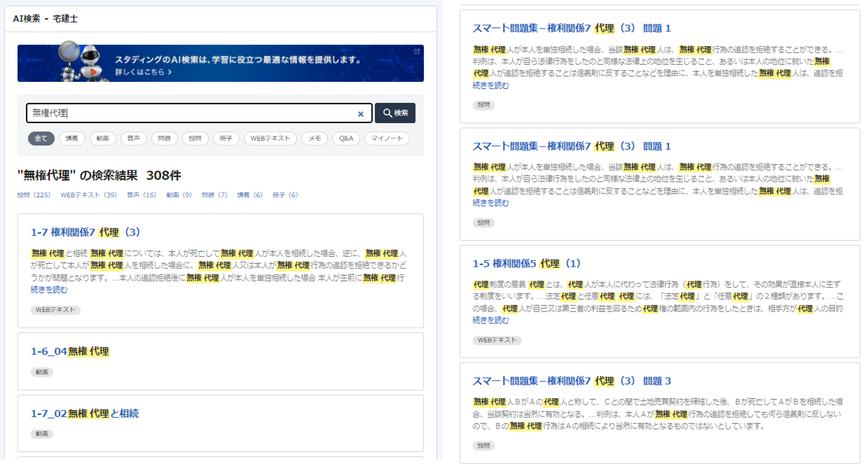Select the 全て filter chip
The height and width of the screenshot is (464, 868).
pos(41,138)
